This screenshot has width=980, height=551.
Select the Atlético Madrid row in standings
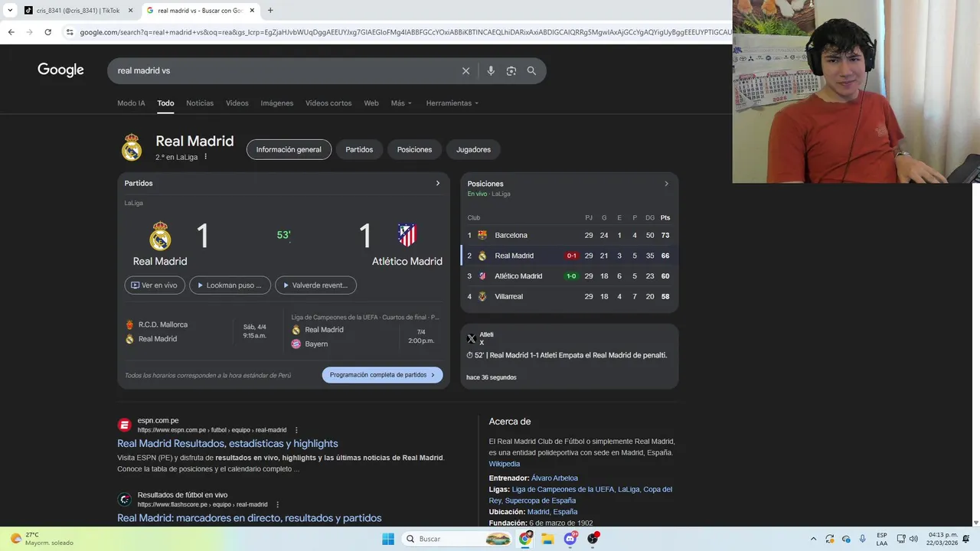pos(569,275)
